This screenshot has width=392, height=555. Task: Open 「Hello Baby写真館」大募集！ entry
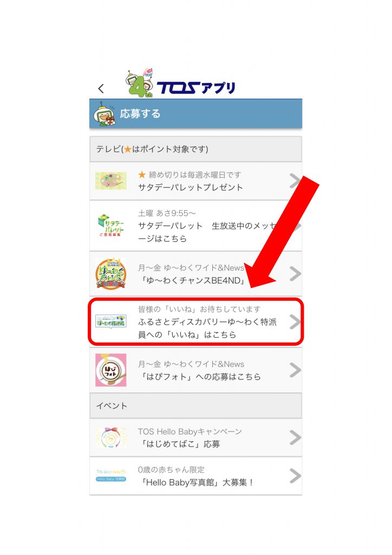pyautogui.click(x=196, y=482)
